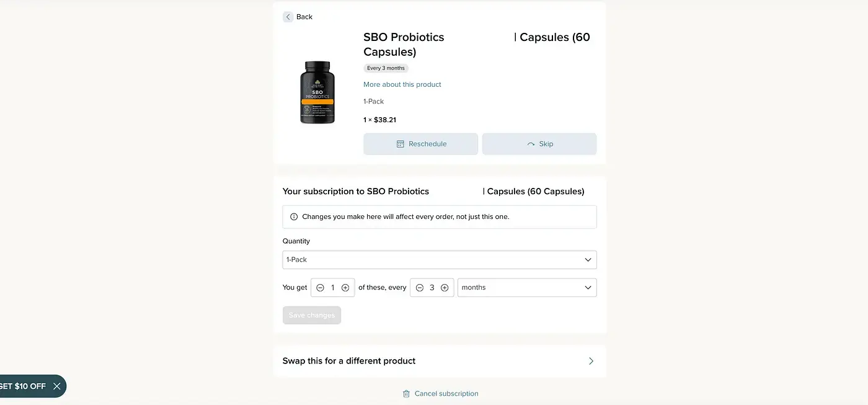Screen dimensions: 868x405
Task: Click the GET $10 OFF promo pill
Action: coord(24,386)
